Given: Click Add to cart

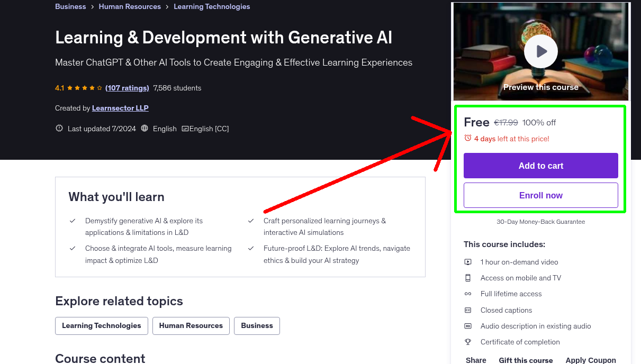Looking at the screenshot, I should [x=540, y=166].
